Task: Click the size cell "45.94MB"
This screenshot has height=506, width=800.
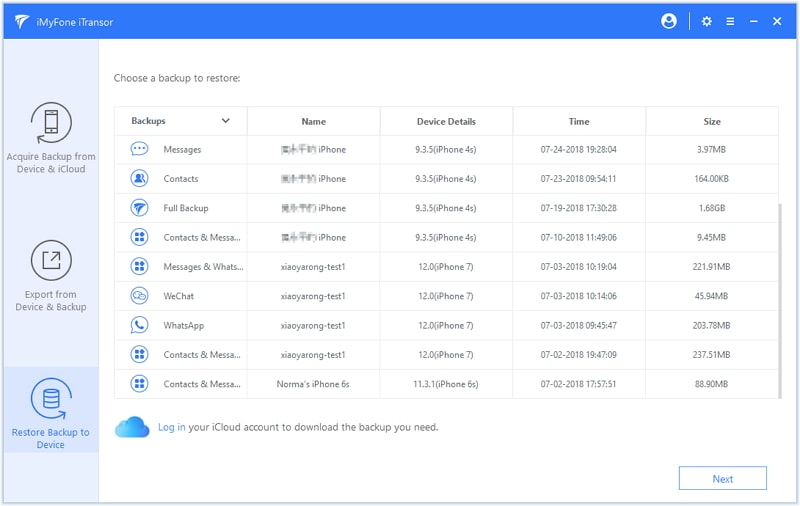Action: (711, 296)
